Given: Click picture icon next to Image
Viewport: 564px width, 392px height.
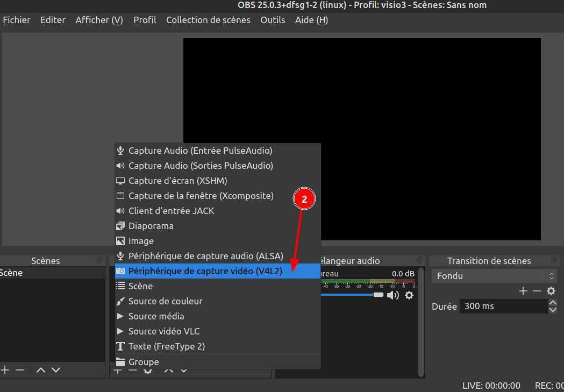Looking at the screenshot, I should coord(120,241).
